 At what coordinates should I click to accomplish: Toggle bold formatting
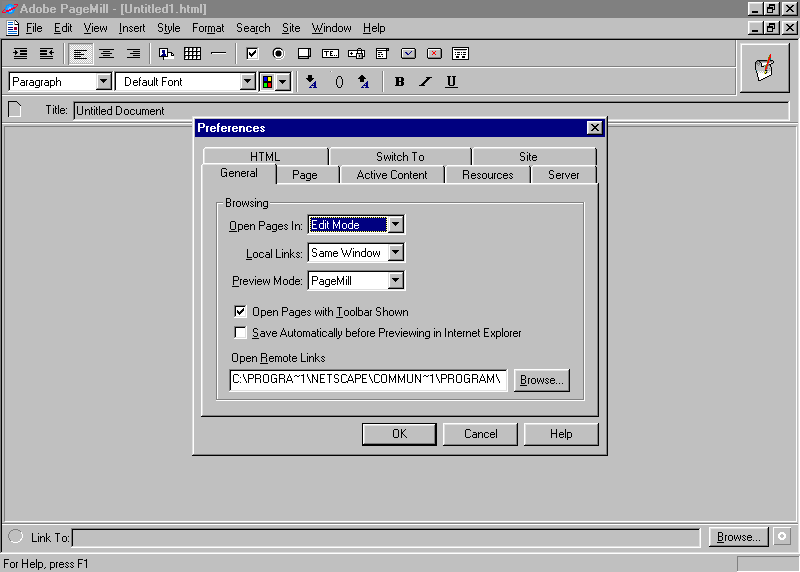399,82
